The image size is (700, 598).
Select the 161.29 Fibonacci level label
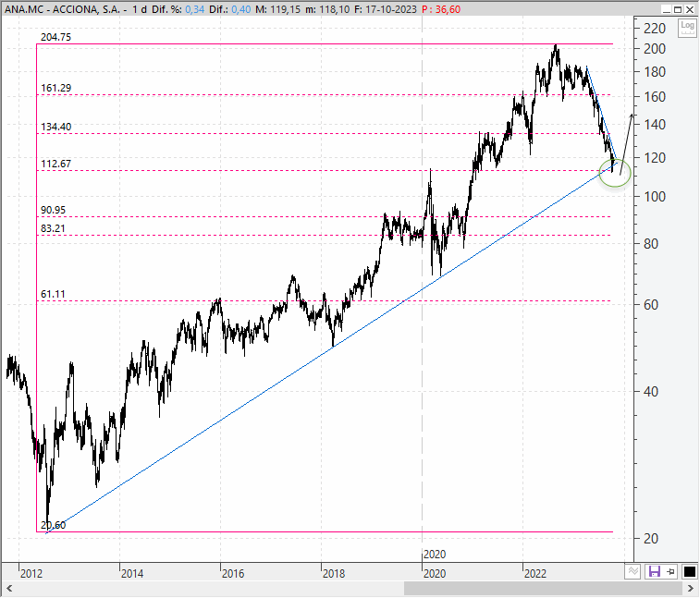(x=55, y=89)
